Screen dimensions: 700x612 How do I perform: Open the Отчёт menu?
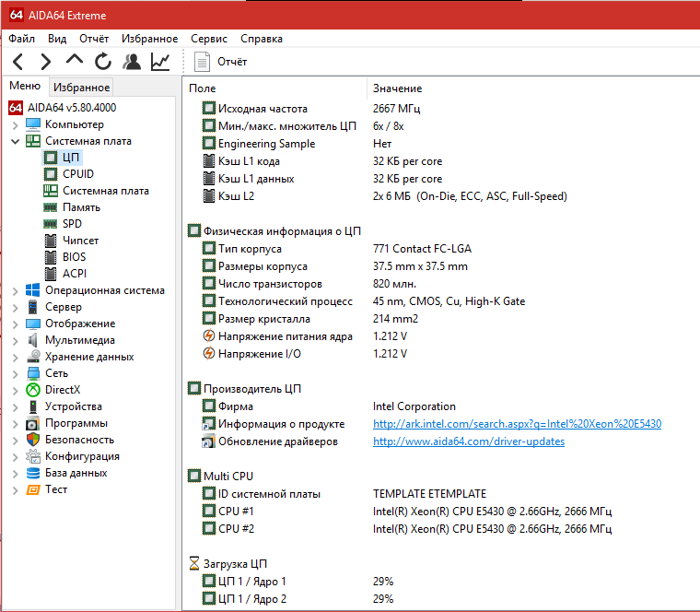pyautogui.click(x=94, y=39)
